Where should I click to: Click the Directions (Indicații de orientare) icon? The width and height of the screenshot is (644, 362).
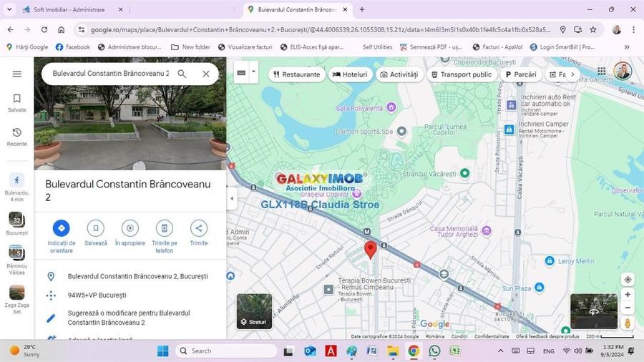pos(61,228)
